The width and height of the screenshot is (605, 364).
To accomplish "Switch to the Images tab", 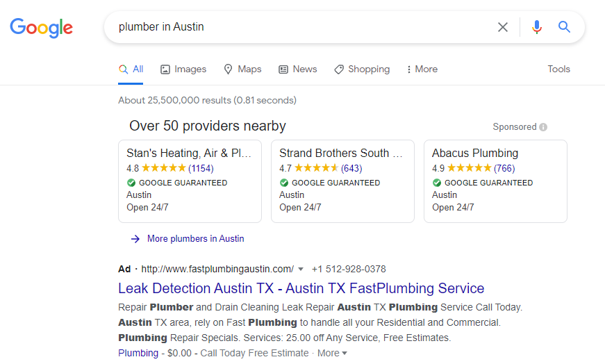I will point(183,69).
